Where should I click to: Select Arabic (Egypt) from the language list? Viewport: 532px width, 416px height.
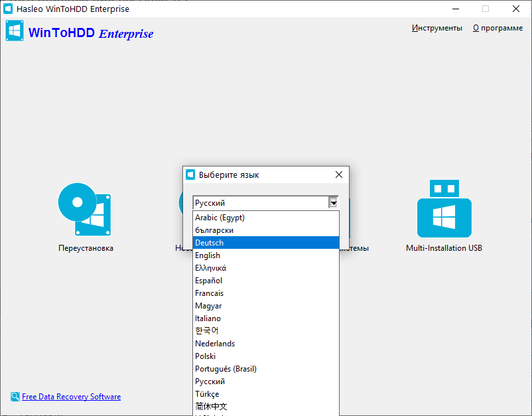click(x=266, y=218)
